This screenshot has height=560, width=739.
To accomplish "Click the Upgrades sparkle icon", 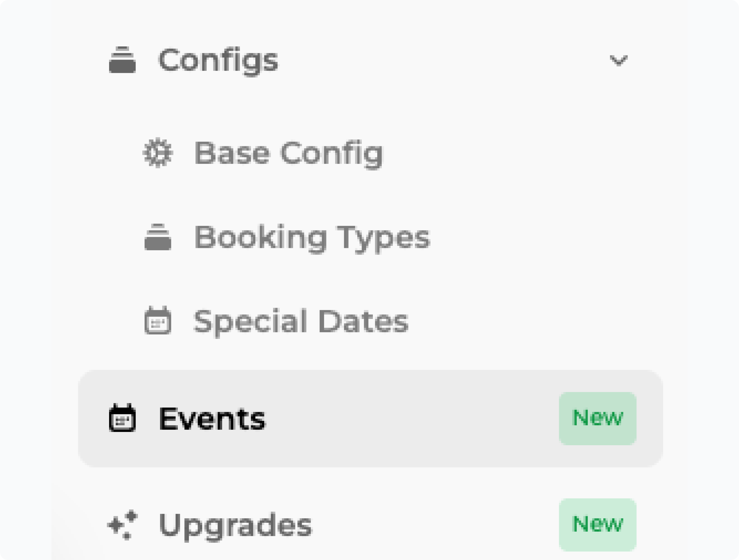I will tap(122, 524).
